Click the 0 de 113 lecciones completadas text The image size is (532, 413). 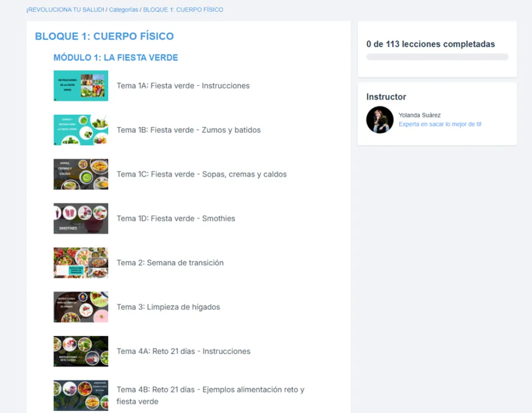(x=431, y=44)
